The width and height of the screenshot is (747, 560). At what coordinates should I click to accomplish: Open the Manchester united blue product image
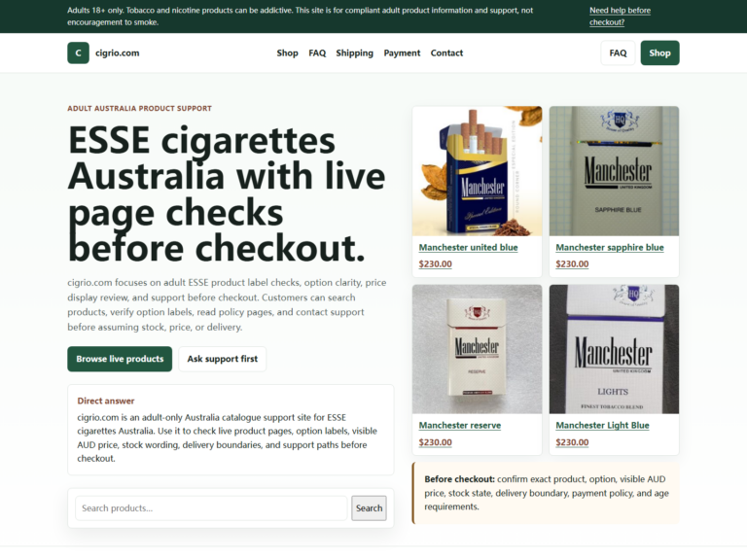tap(477, 171)
